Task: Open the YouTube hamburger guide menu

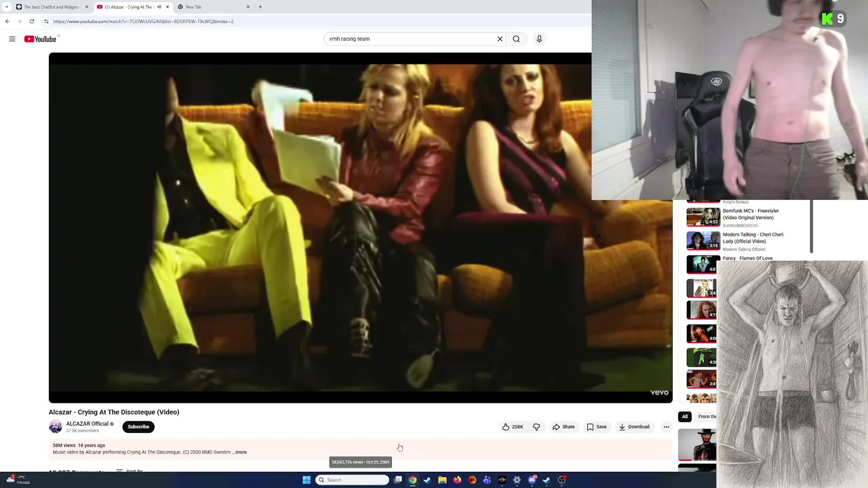Action: [12, 39]
